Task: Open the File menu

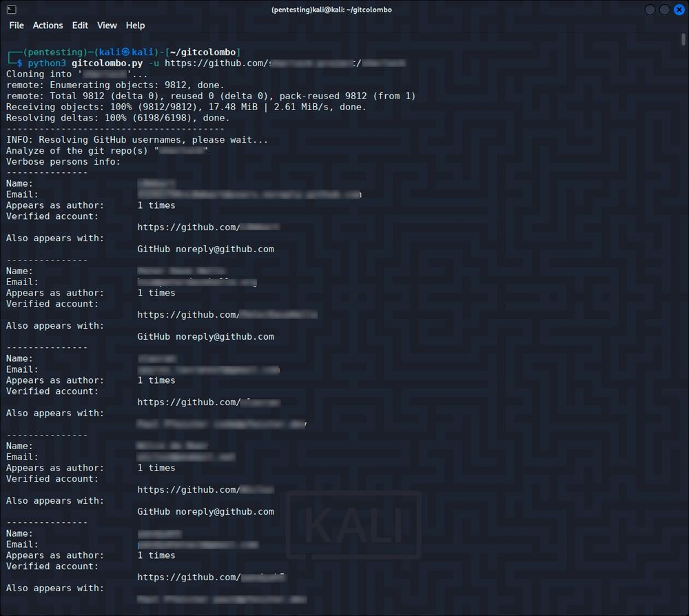Action: pos(17,25)
